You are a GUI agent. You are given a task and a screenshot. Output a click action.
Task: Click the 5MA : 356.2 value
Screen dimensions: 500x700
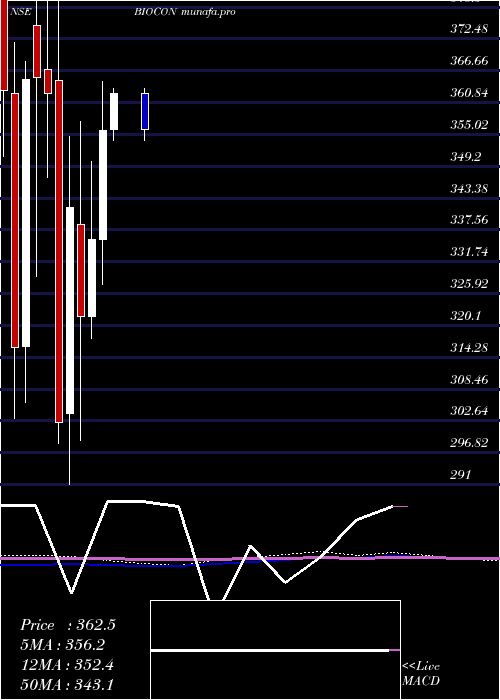coord(65,645)
